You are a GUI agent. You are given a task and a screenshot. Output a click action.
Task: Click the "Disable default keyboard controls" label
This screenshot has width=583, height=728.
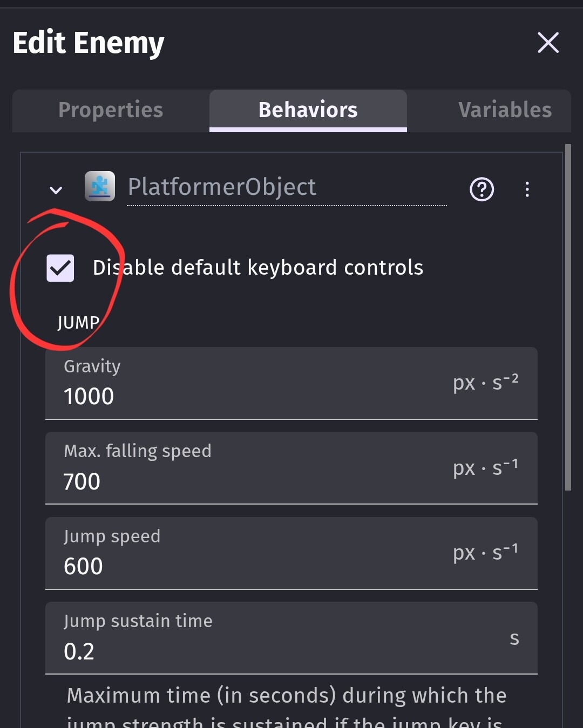tap(258, 268)
